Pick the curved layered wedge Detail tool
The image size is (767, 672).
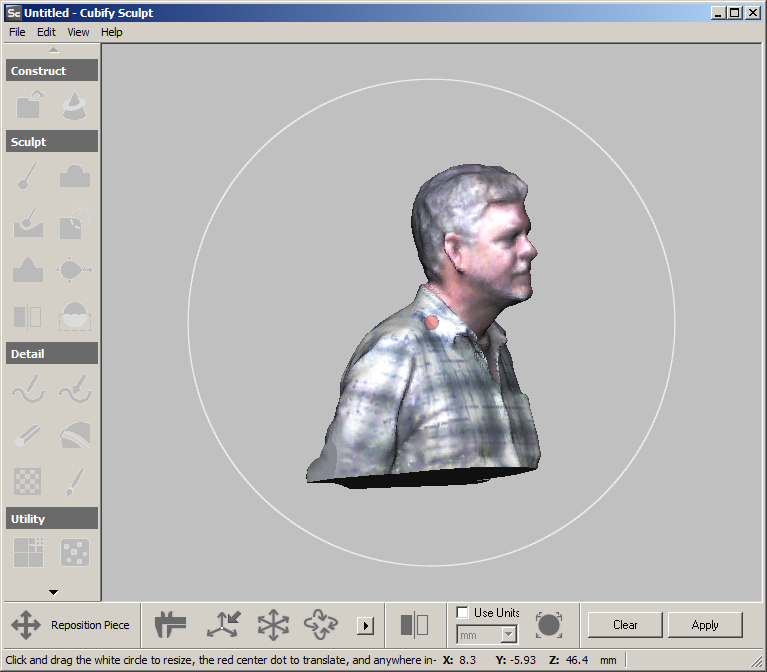tap(75, 435)
